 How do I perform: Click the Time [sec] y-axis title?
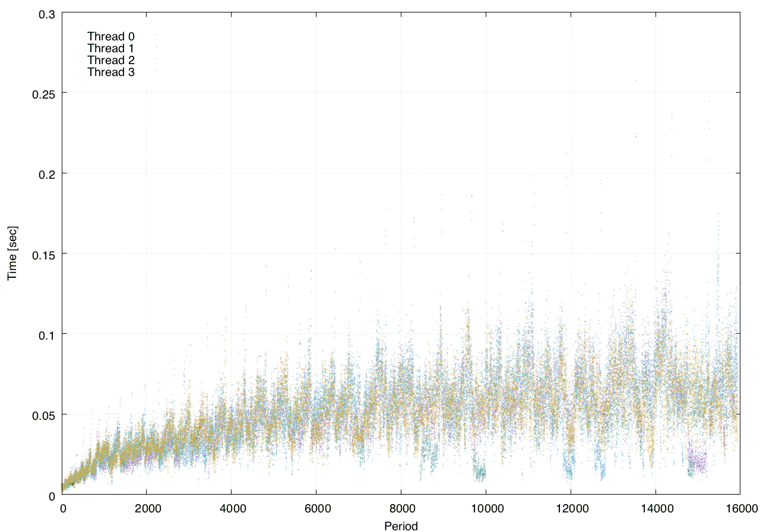(x=12, y=253)
